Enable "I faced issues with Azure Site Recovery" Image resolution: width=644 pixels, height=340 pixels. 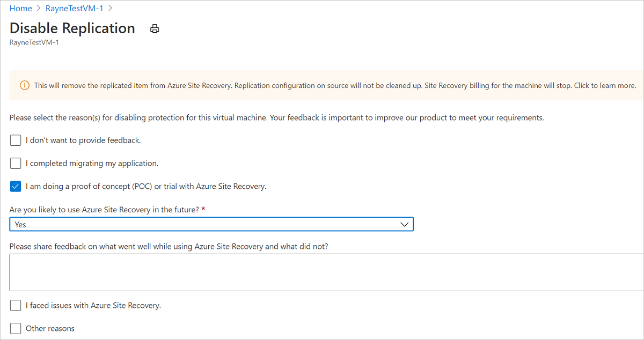(x=16, y=305)
